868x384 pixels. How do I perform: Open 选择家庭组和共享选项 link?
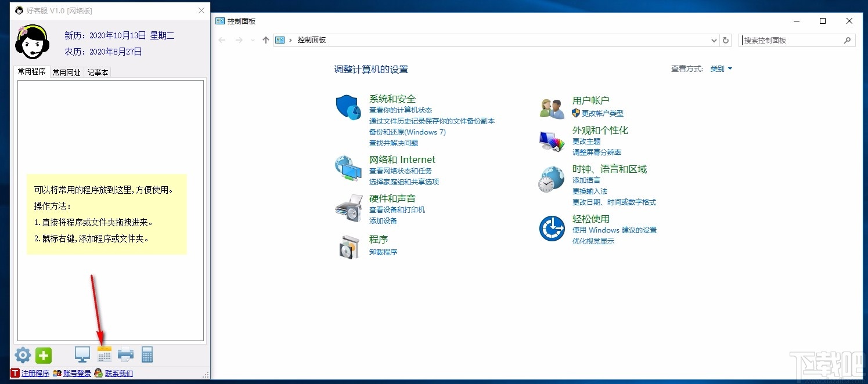[x=404, y=182]
